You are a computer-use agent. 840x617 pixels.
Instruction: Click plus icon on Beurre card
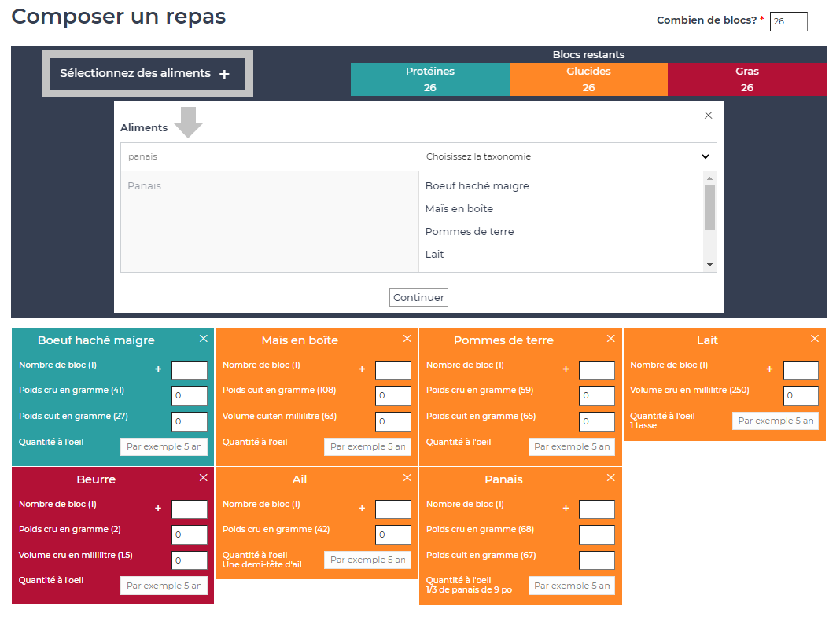(x=158, y=509)
